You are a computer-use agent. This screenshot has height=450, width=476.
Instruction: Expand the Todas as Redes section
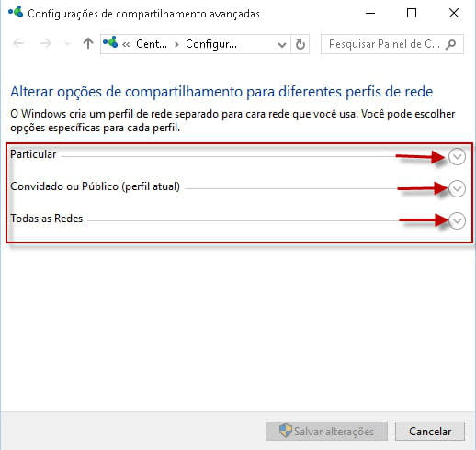(457, 220)
